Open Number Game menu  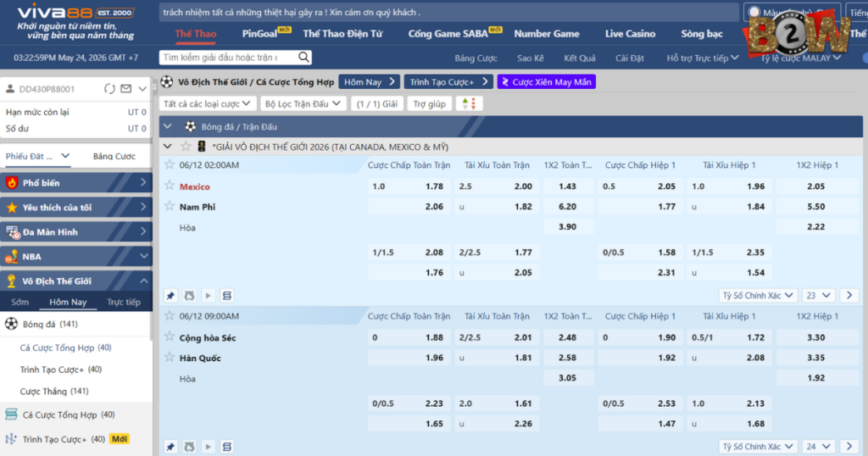pyautogui.click(x=547, y=34)
